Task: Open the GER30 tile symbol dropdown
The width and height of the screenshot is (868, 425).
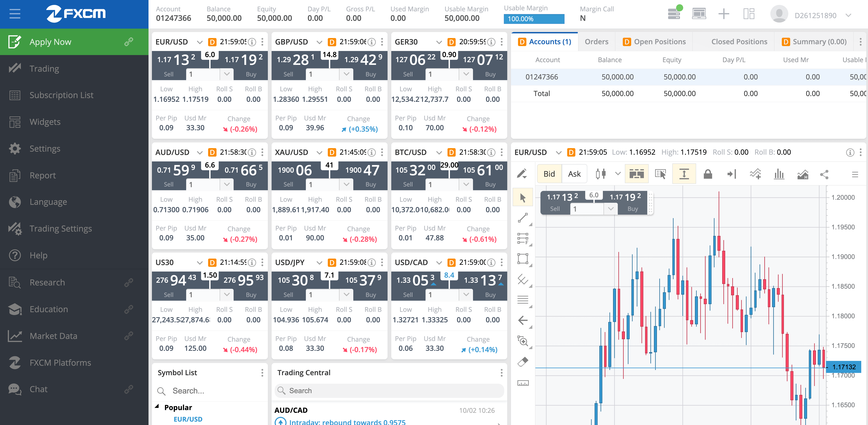Action: point(439,42)
